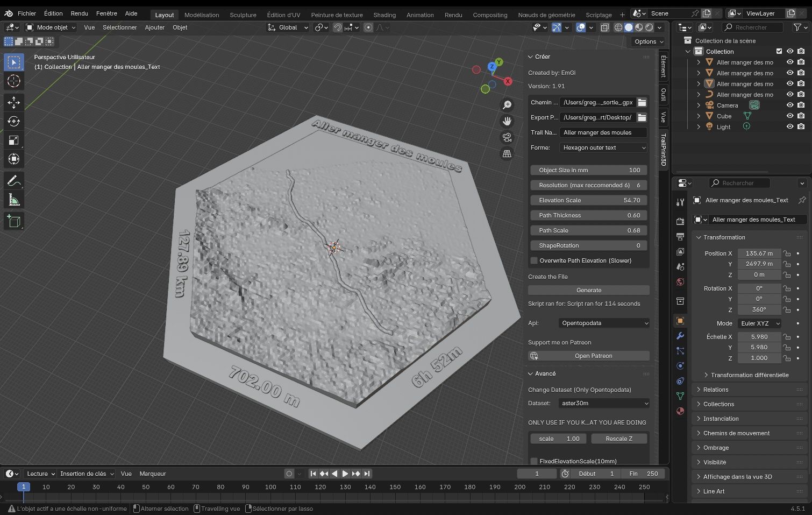The image size is (812, 515).
Task: Click the Rescale Z button
Action: [x=619, y=439]
